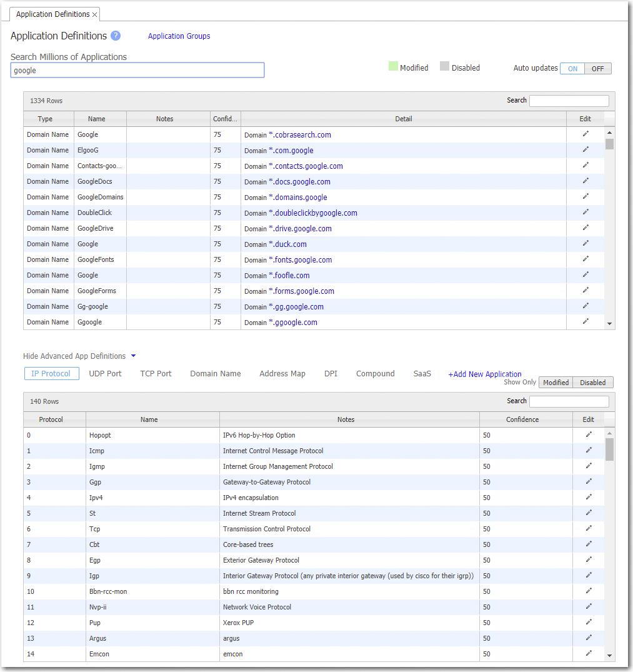Edit the *.foofle.com row

pyautogui.click(x=586, y=274)
